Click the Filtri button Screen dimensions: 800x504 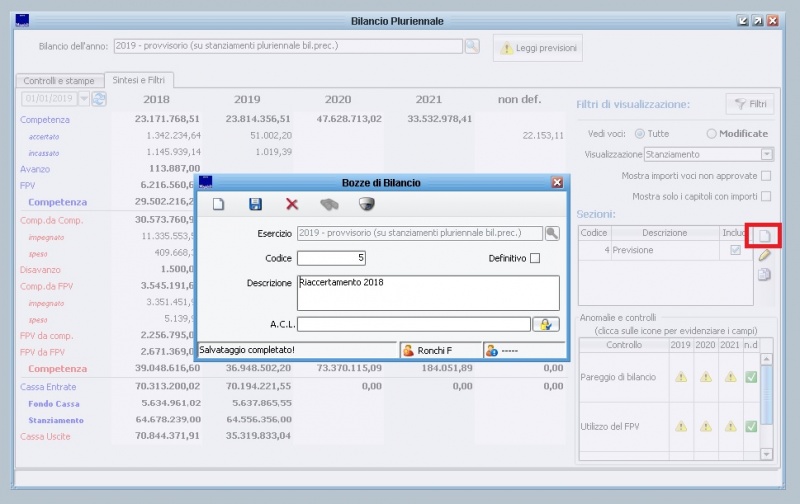pos(749,103)
